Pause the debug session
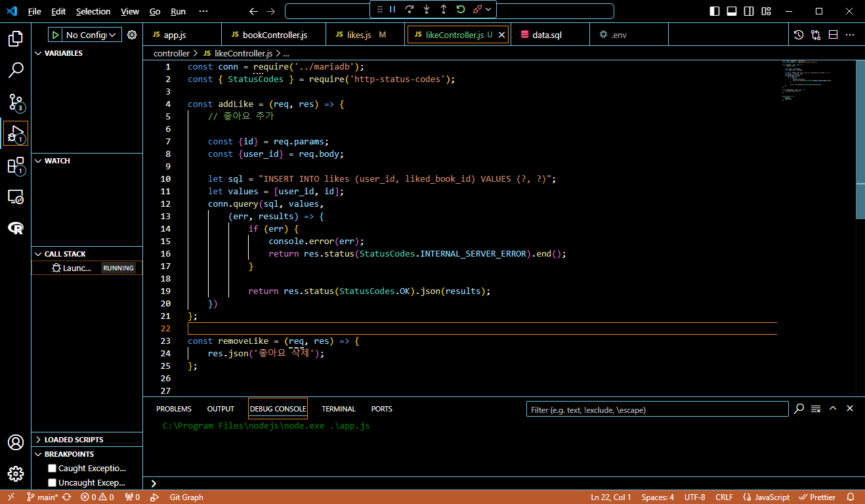The image size is (865, 504). pyautogui.click(x=392, y=9)
